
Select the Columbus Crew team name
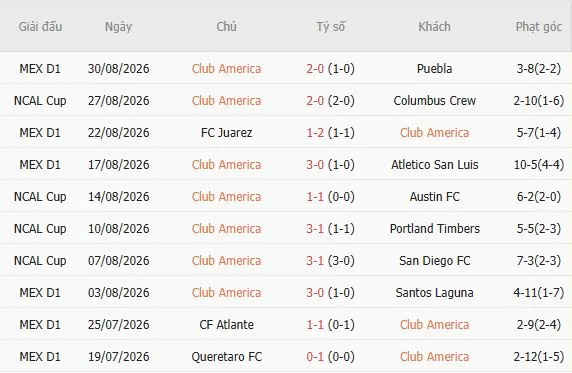(434, 100)
